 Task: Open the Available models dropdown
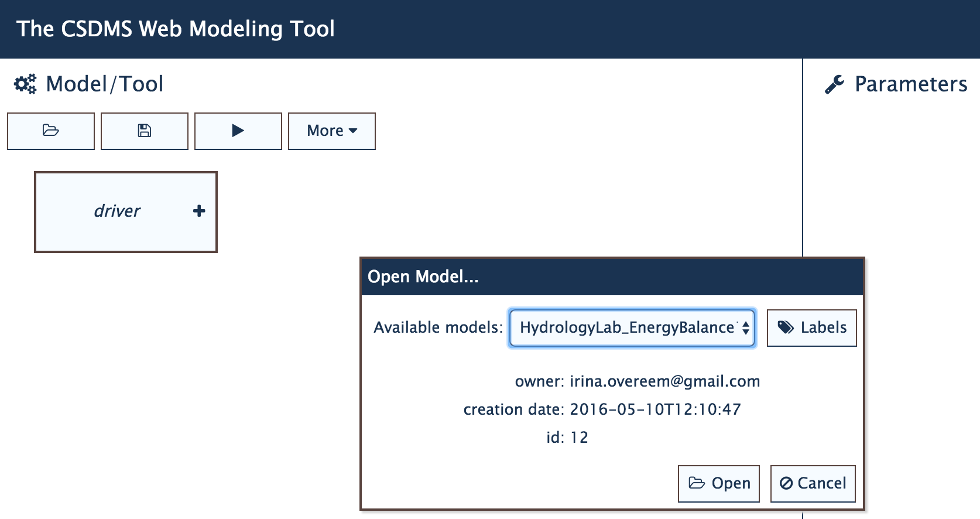[632, 328]
